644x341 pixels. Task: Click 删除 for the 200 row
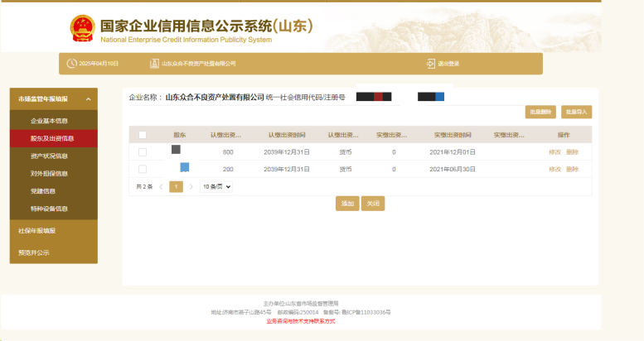572,169
